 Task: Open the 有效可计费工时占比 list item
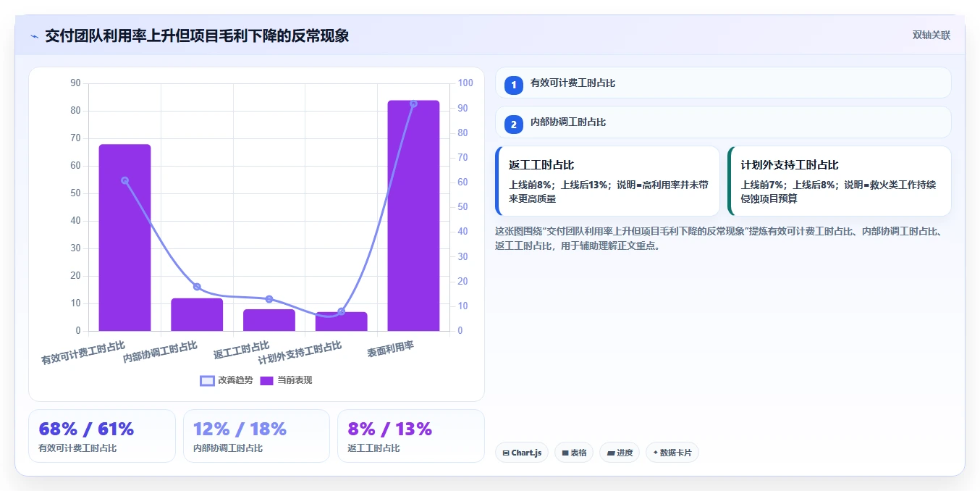(723, 83)
